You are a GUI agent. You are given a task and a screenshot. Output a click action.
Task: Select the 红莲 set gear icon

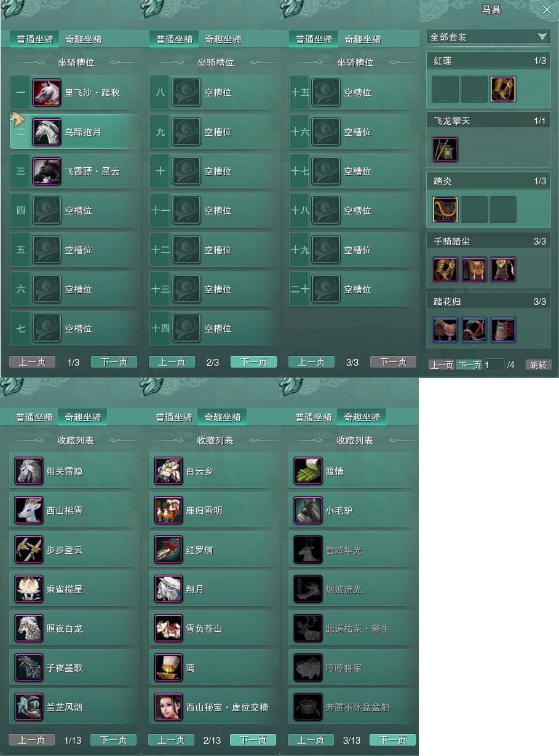503,89
